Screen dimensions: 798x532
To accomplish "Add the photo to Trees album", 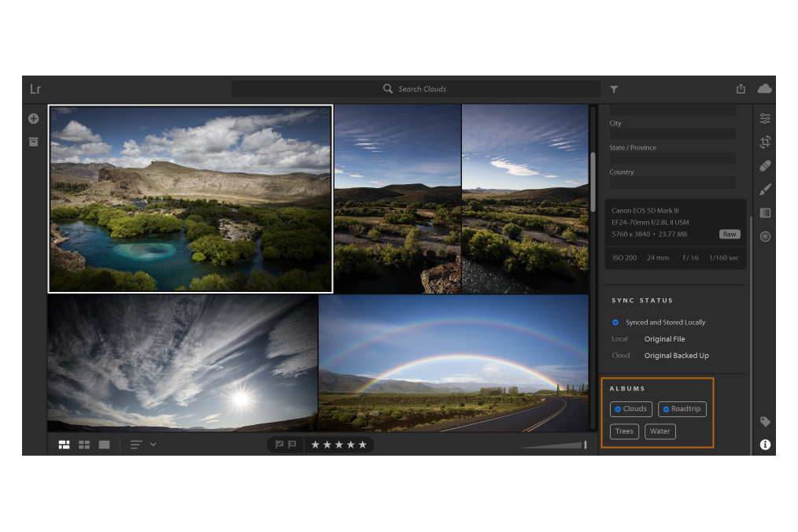I will tap(623, 430).
